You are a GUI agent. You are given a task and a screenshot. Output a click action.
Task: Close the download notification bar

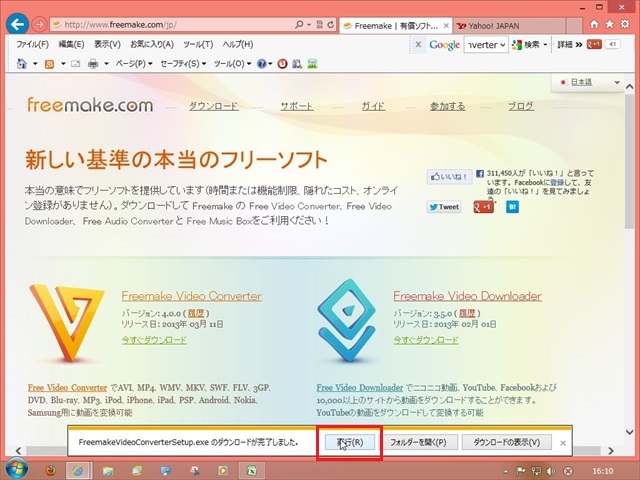tap(563, 442)
